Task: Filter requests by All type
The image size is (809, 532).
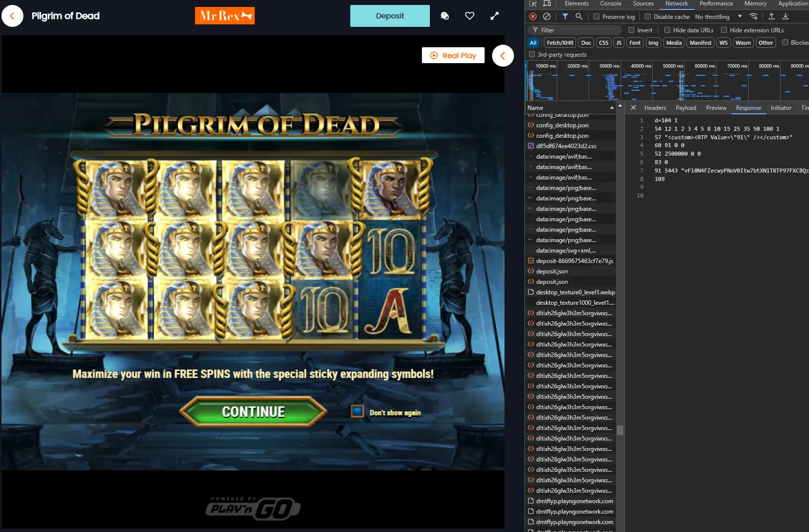Action: (x=533, y=43)
